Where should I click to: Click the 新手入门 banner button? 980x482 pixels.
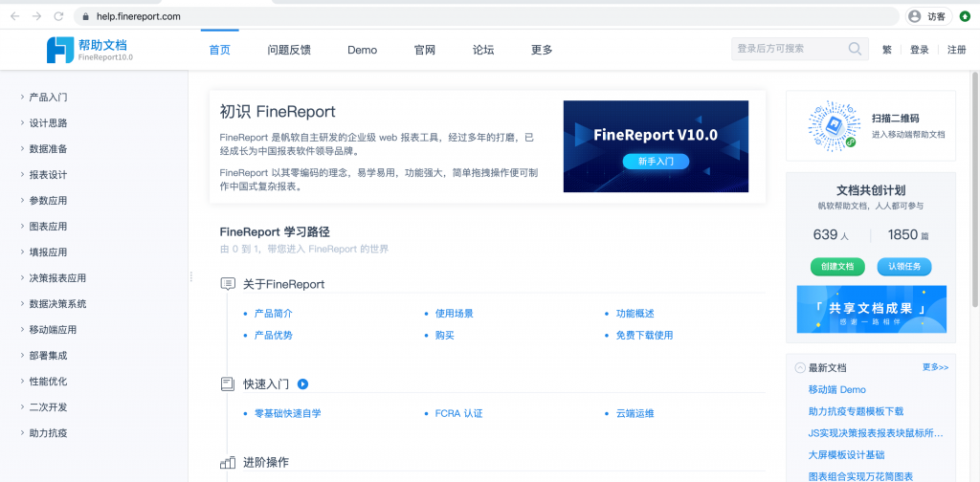(656, 162)
